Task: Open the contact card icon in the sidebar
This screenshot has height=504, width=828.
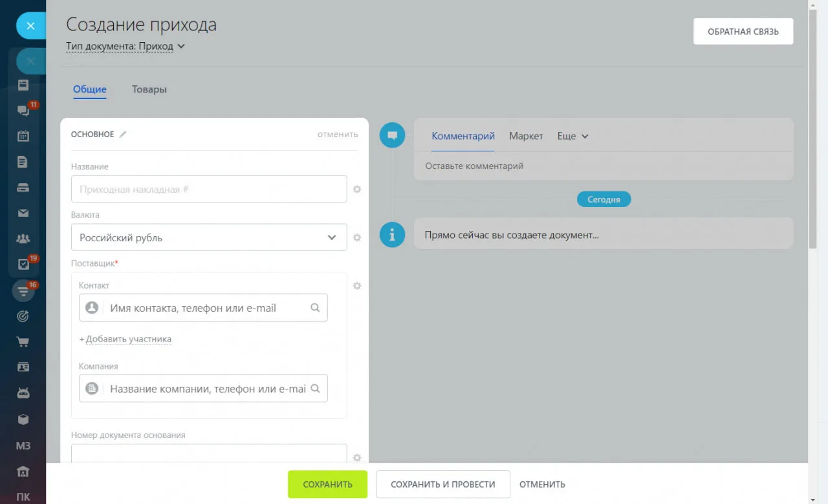Action: (x=23, y=367)
